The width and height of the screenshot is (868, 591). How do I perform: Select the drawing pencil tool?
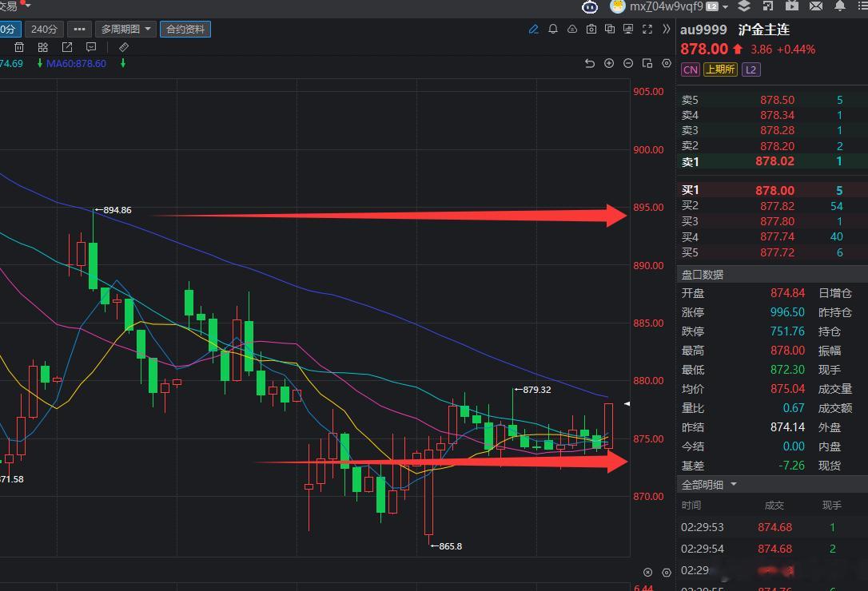534,30
